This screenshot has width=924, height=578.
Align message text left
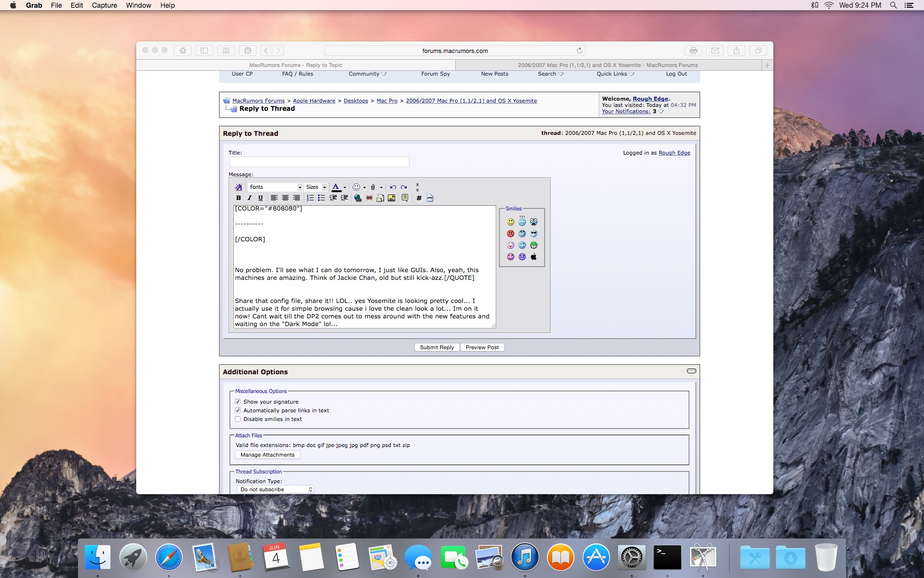click(274, 198)
